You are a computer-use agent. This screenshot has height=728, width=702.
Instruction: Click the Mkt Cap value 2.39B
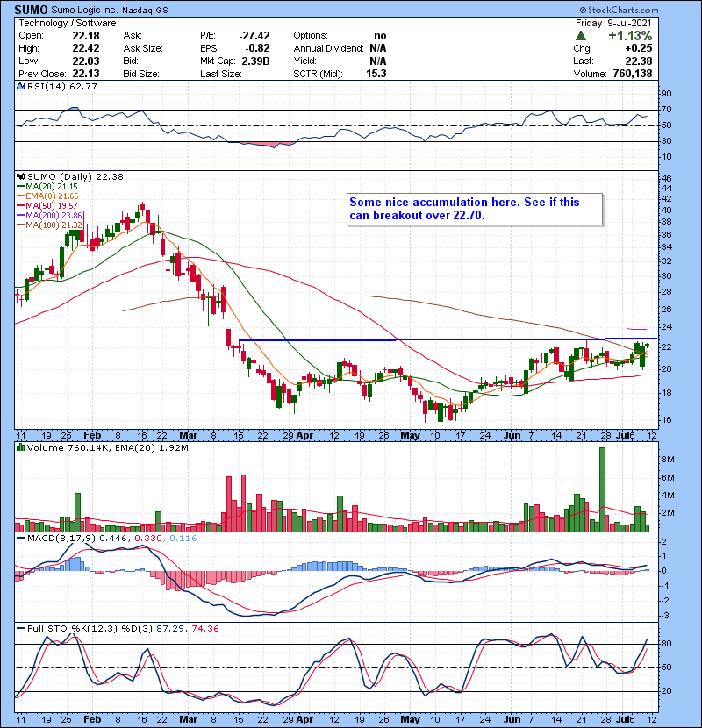pyautogui.click(x=255, y=61)
